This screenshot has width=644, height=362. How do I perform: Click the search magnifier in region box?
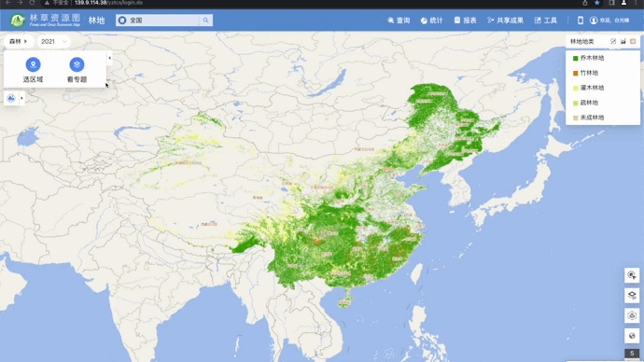coord(205,21)
